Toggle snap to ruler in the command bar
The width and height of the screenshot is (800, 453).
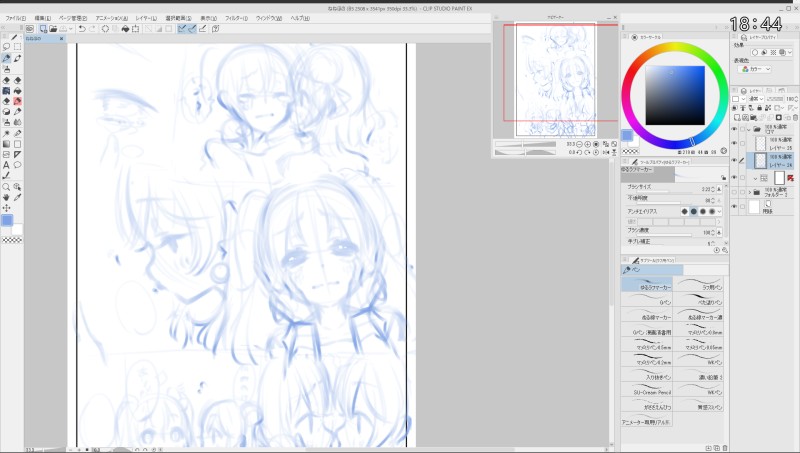click(182, 29)
